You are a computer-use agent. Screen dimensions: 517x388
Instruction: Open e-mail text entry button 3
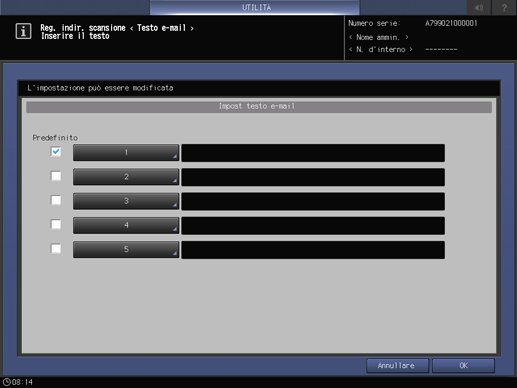pyautogui.click(x=126, y=201)
